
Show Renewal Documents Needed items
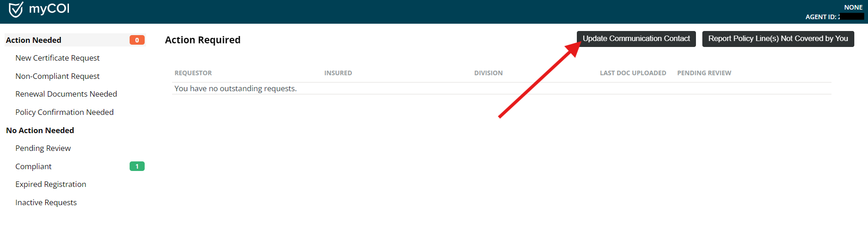click(66, 94)
